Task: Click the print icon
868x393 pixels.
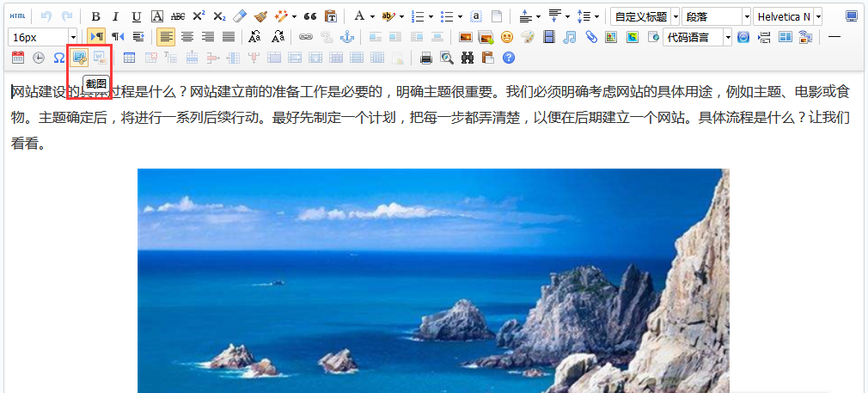Action: point(426,58)
